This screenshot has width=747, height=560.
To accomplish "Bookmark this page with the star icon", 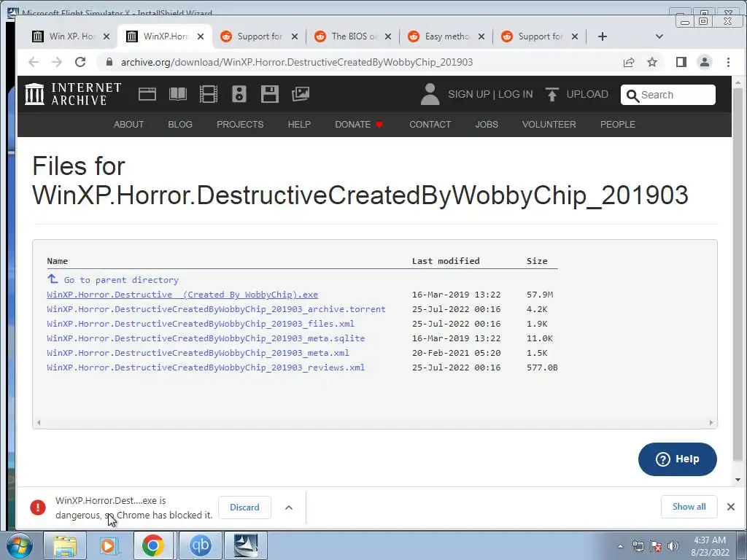I will click(x=652, y=62).
